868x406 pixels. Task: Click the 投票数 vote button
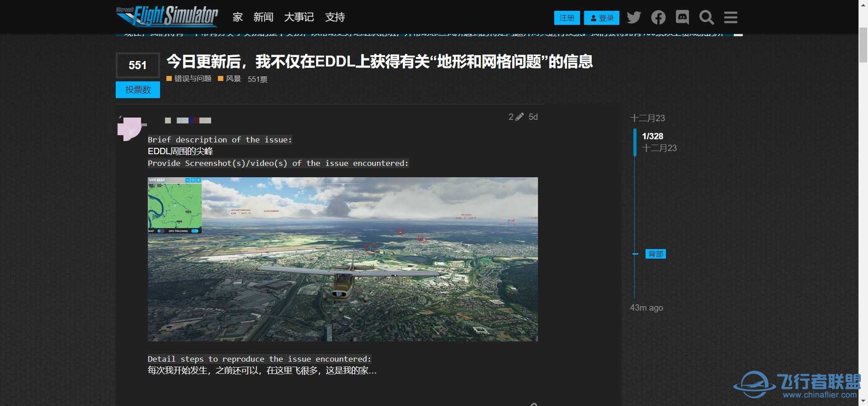point(138,90)
